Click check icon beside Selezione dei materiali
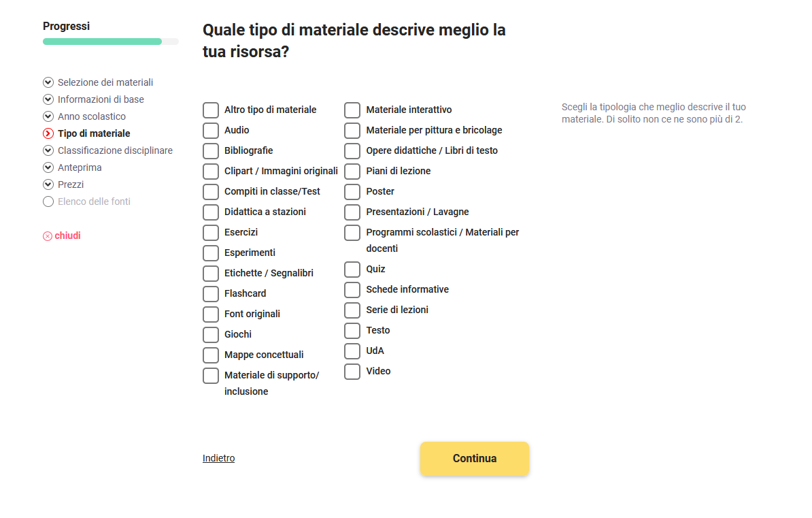This screenshot has width=812, height=518. click(x=48, y=82)
